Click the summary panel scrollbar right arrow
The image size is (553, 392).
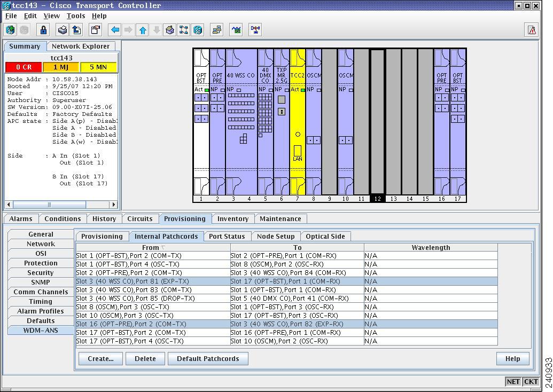[114, 205]
